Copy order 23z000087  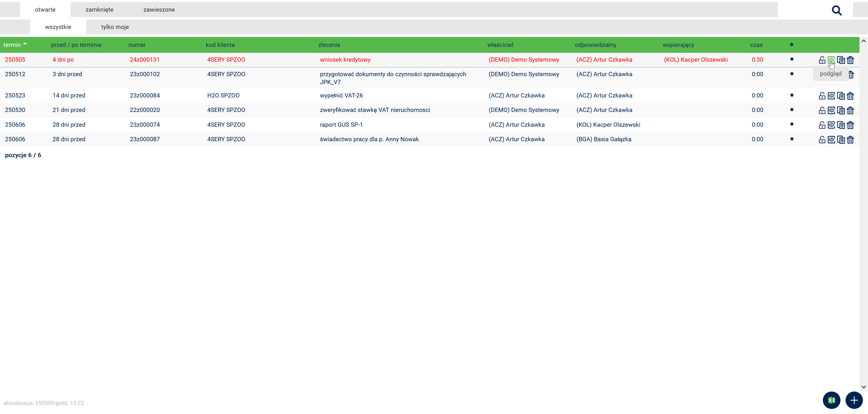tap(841, 140)
